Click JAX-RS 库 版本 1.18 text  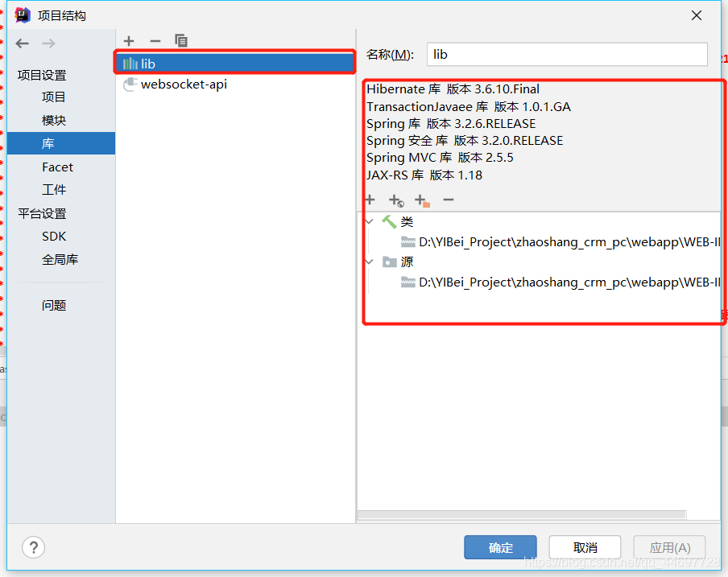coord(424,175)
